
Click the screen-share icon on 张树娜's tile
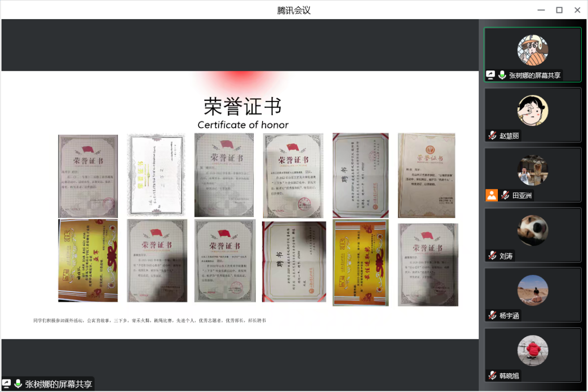pyautogui.click(x=491, y=75)
